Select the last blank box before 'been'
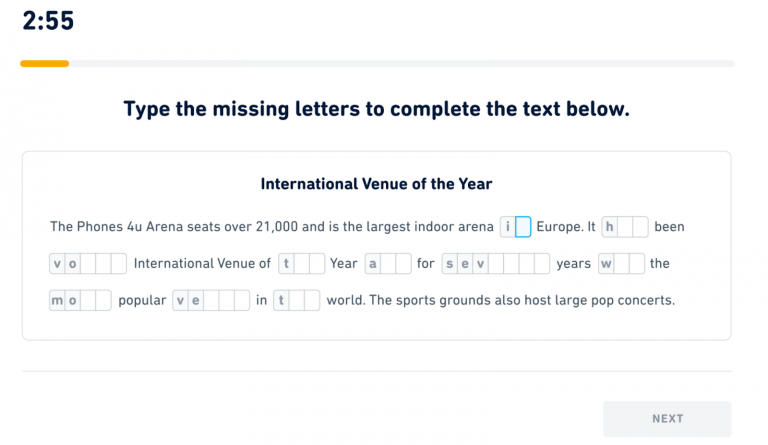The image size is (768, 445). click(640, 227)
